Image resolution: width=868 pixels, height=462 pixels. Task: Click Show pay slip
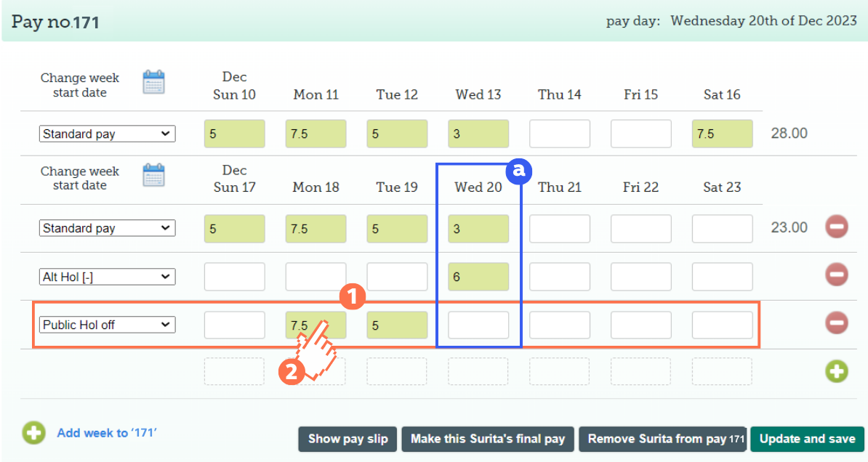(x=347, y=439)
